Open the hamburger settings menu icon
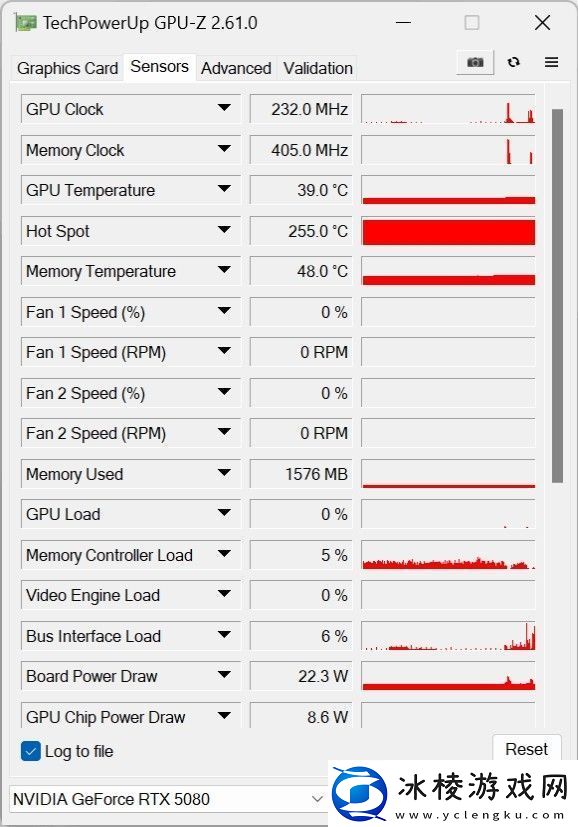This screenshot has height=827, width=578. [x=551, y=62]
